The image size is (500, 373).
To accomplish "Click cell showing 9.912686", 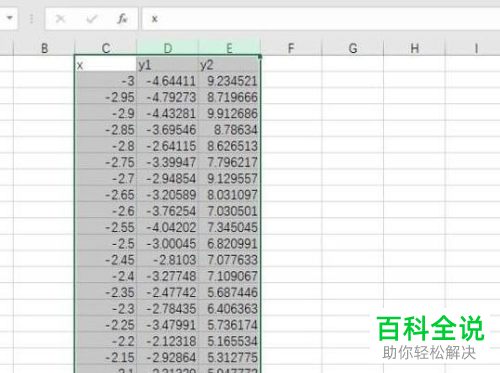I will point(229,113).
